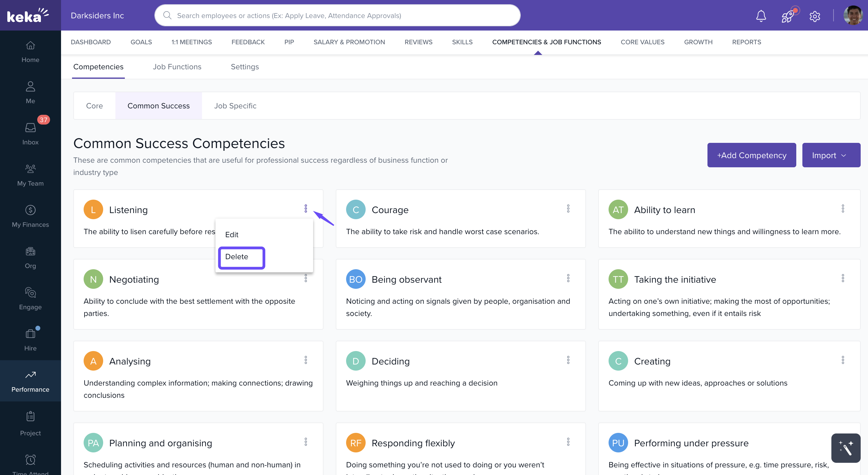Open options menu for Courage competency

pyautogui.click(x=568, y=209)
